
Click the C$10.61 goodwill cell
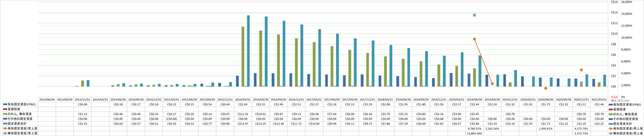point(261,114)
